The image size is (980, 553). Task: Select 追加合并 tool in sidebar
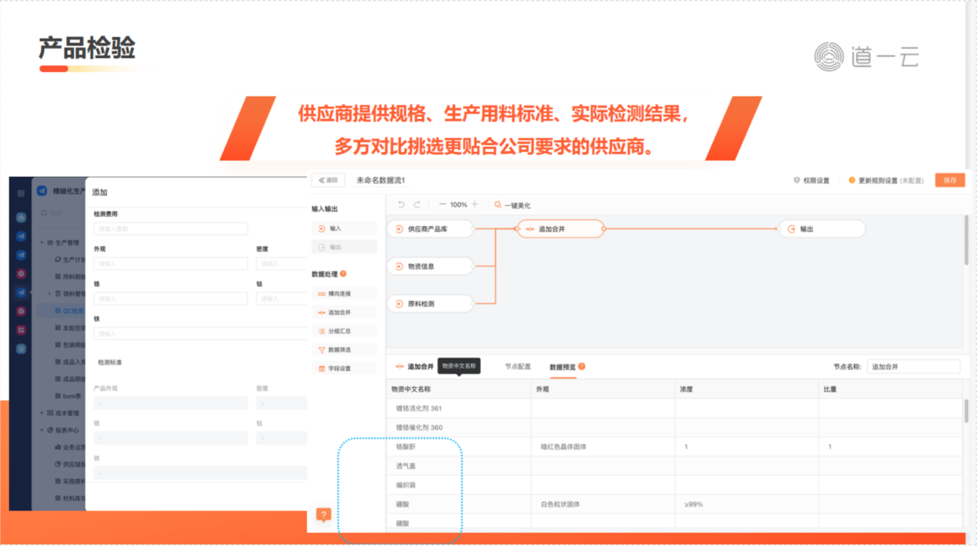pyautogui.click(x=344, y=312)
